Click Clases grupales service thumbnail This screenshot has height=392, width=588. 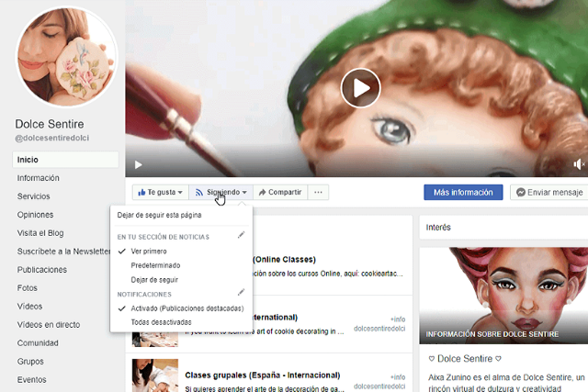(155, 375)
